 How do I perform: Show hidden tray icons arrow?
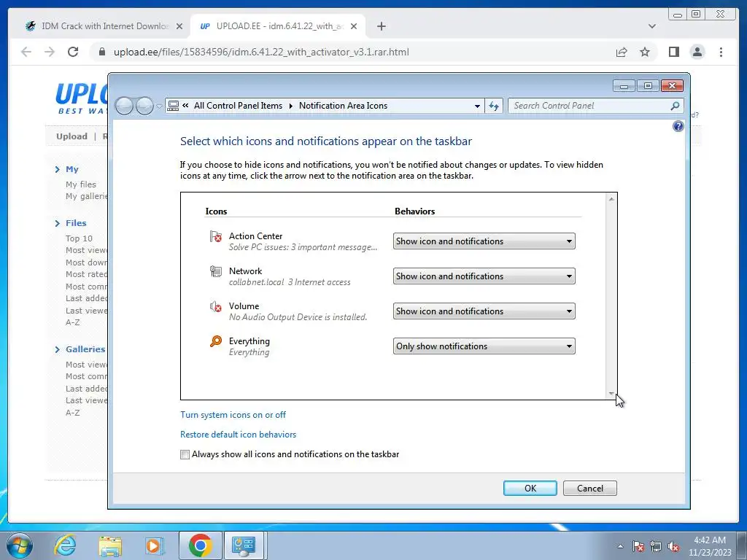click(620, 546)
